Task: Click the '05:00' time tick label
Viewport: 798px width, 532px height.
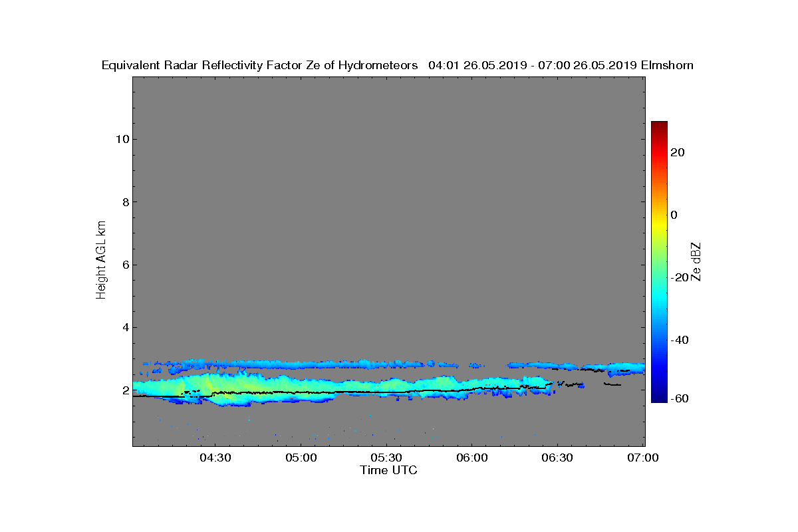Action: [301, 458]
